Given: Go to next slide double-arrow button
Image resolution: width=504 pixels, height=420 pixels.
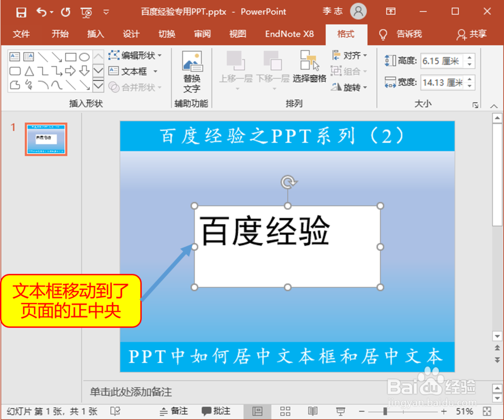Looking at the screenshot, I should point(497,360).
